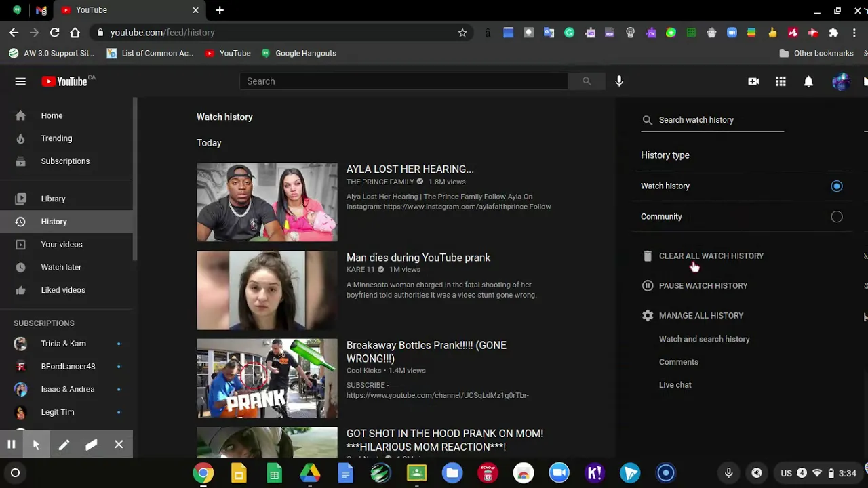Select the Watch history radio button

tap(837, 186)
